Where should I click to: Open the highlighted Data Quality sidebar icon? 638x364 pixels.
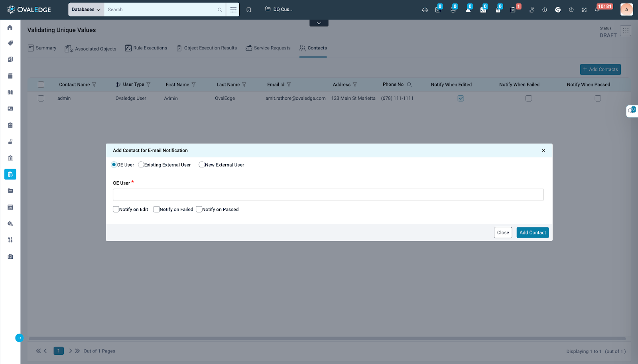pyautogui.click(x=10, y=174)
